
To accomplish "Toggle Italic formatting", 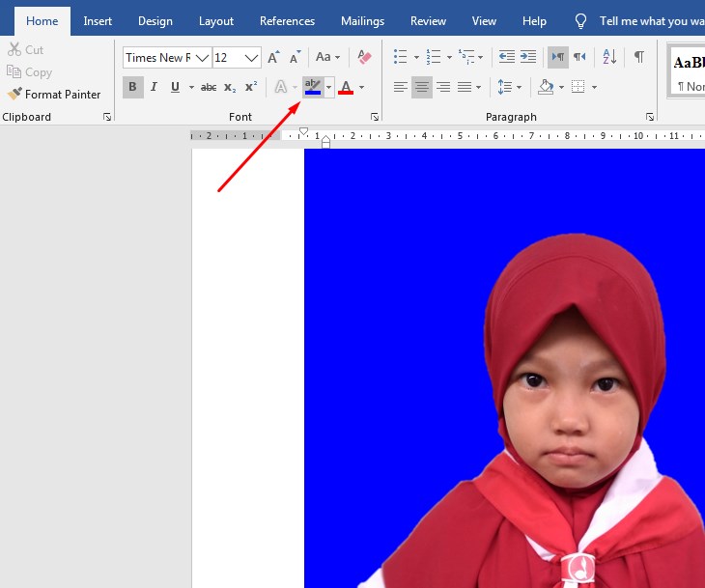I will coord(154,87).
